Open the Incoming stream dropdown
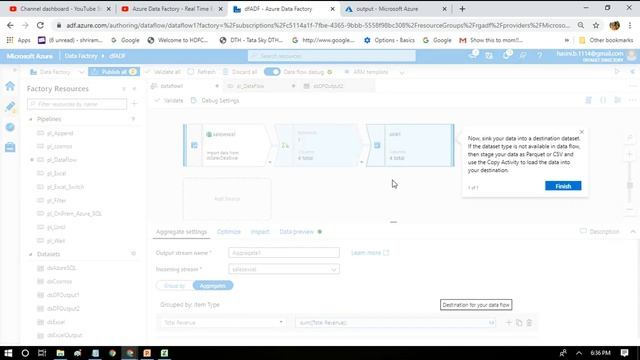Image resolution: width=640 pixels, height=360 pixels. (x=284, y=269)
